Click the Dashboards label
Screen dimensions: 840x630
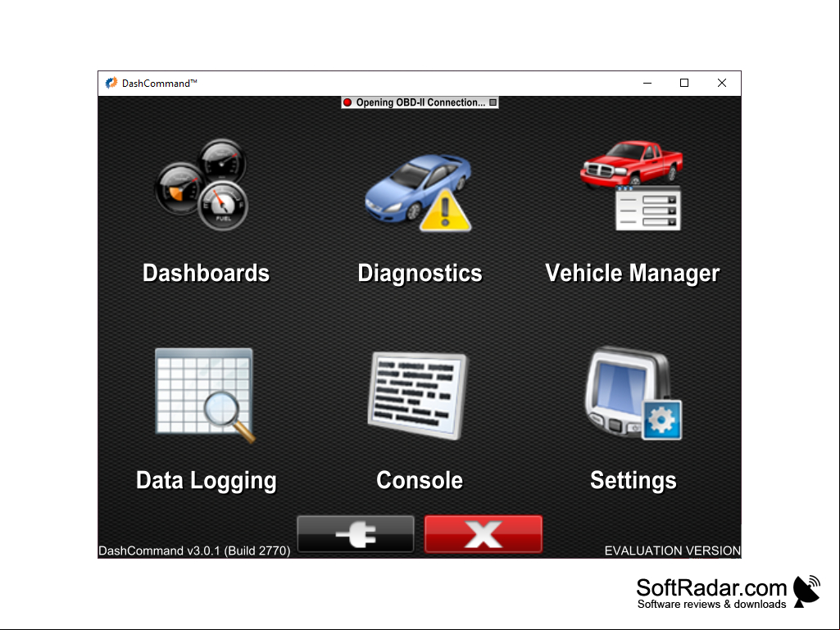206,273
